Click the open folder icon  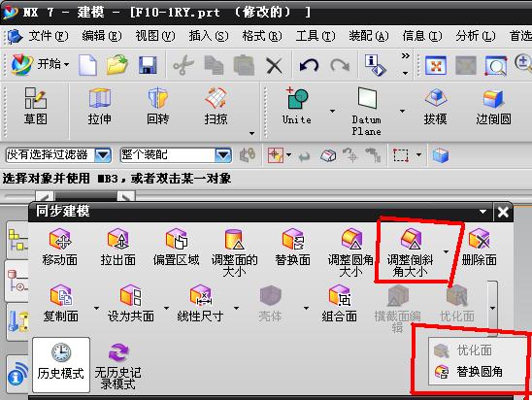[x=117, y=65]
